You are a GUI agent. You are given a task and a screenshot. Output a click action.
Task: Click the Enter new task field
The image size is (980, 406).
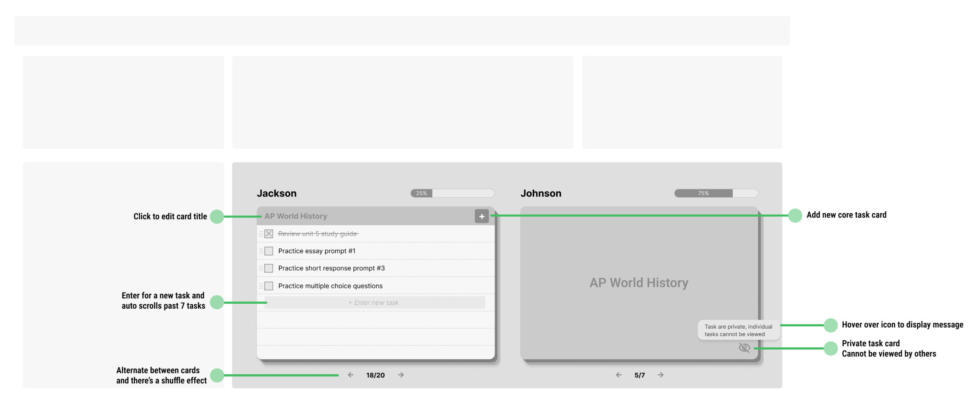[x=374, y=303]
